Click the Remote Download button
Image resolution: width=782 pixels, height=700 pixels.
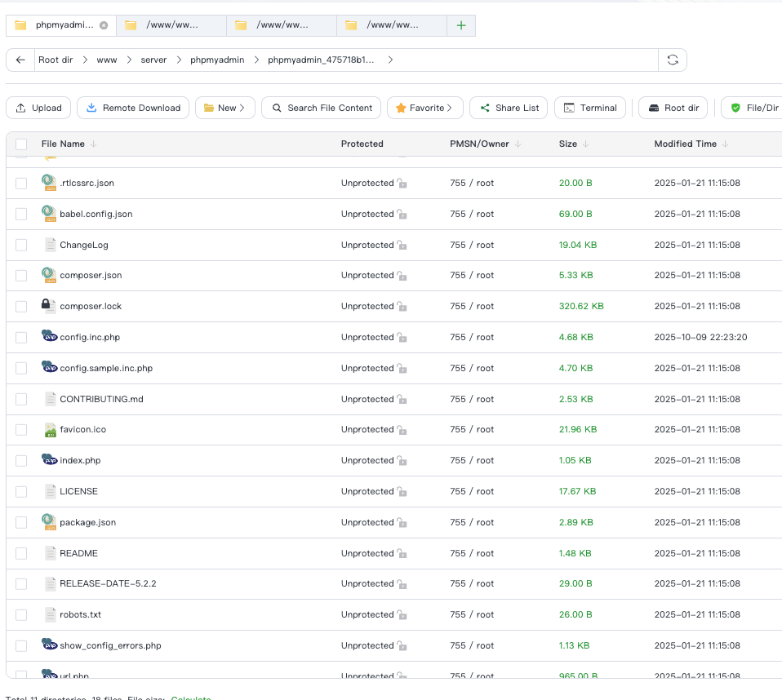[133, 108]
